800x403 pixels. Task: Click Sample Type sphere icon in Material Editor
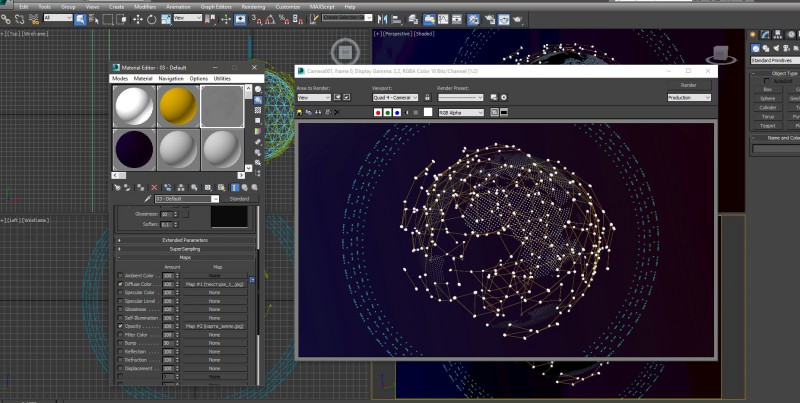click(x=258, y=89)
